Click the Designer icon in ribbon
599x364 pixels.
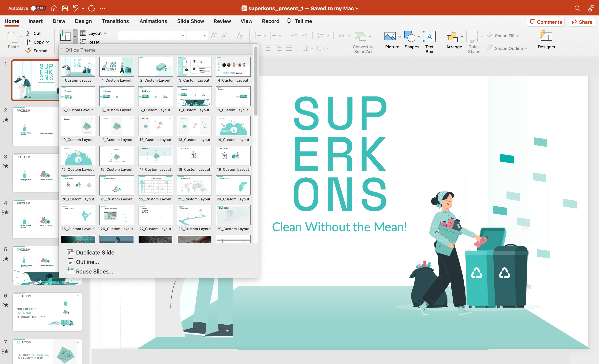pos(546,36)
